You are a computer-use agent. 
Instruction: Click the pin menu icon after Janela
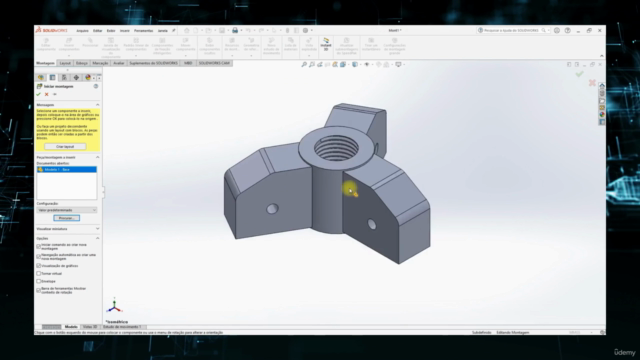click(174, 31)
